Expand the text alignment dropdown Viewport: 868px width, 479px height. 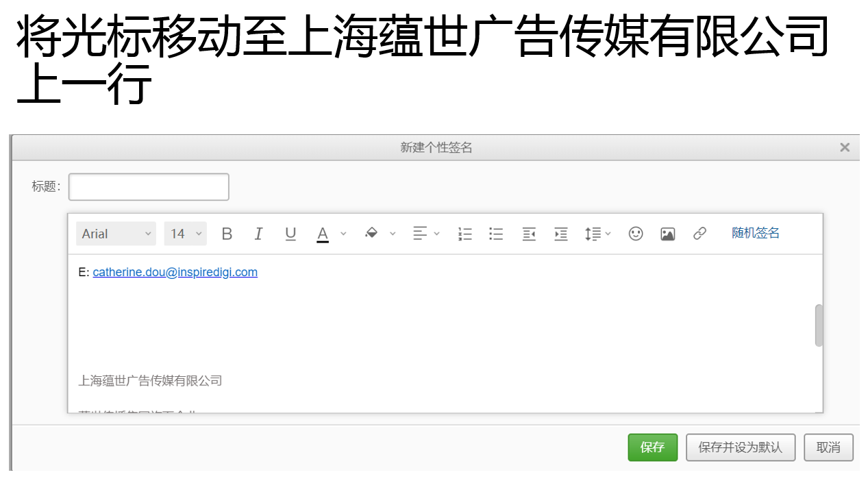click(x=426, y=234)
